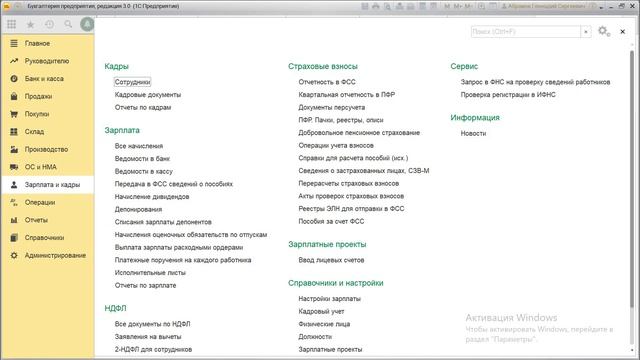Click the M+ button in title bar
Viewport: 640px width, 360px height.
[x=458, y=6]
